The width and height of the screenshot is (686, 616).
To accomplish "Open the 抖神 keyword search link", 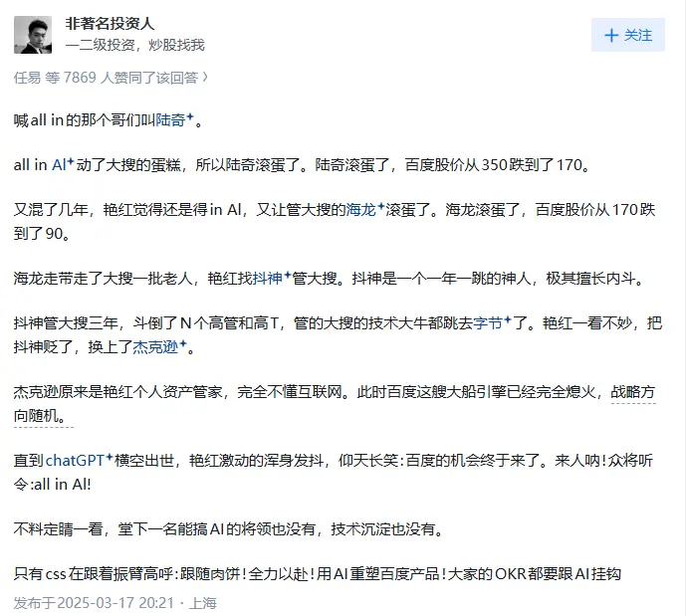I will point(268,278).
